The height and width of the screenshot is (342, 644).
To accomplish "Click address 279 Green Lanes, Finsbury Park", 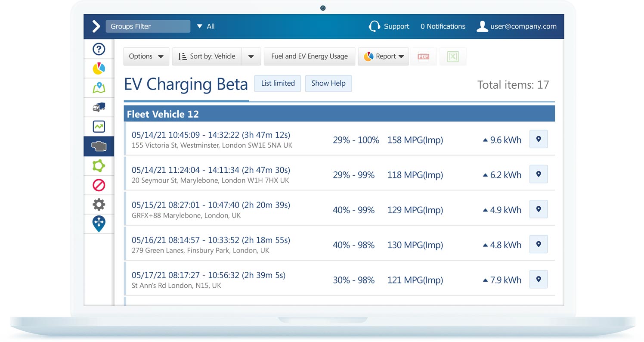I will 201,250.
